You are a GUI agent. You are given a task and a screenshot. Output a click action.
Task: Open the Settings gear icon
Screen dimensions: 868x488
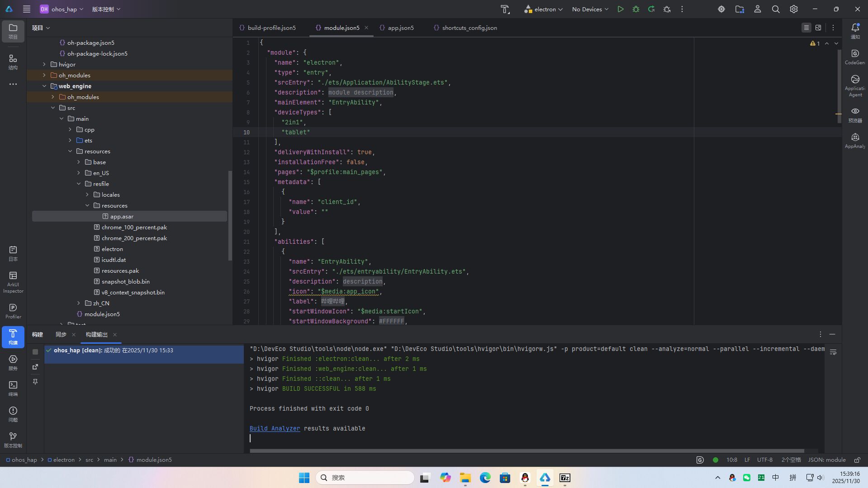click(794, 9)
